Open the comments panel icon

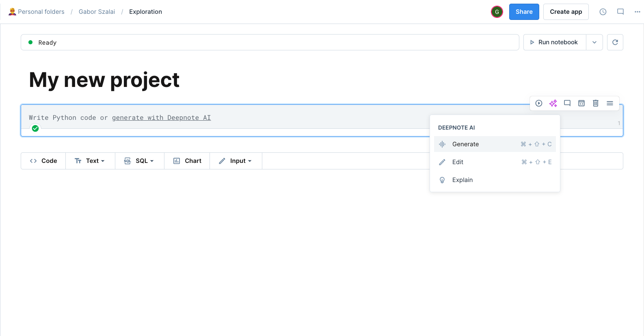click(x=620, y=12)
